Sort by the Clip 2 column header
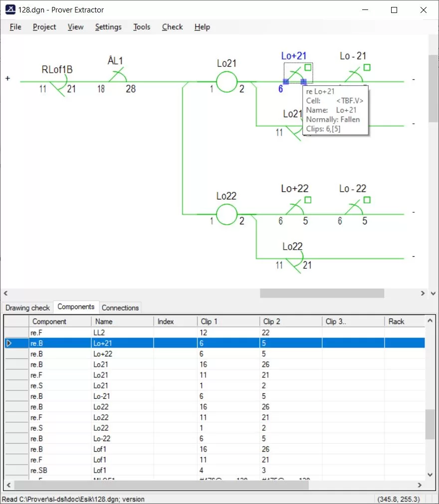This screenshot has height=504, width=439. [290, 322]
